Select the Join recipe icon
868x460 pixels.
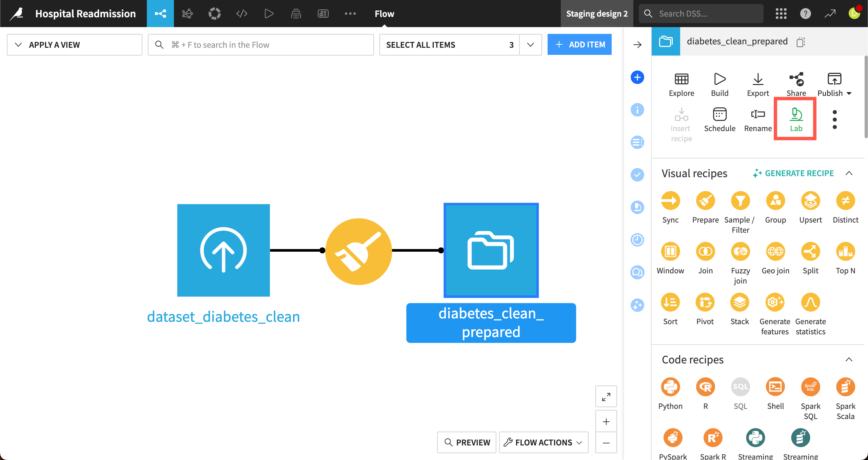[705, 252]
